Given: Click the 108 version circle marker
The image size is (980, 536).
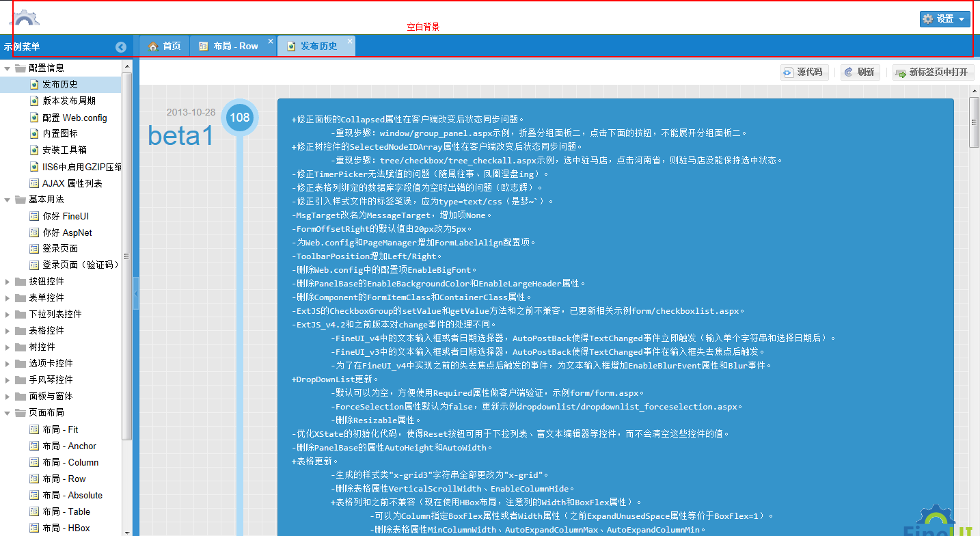Looking at the screenshot, I should click(x=239, y=118).
